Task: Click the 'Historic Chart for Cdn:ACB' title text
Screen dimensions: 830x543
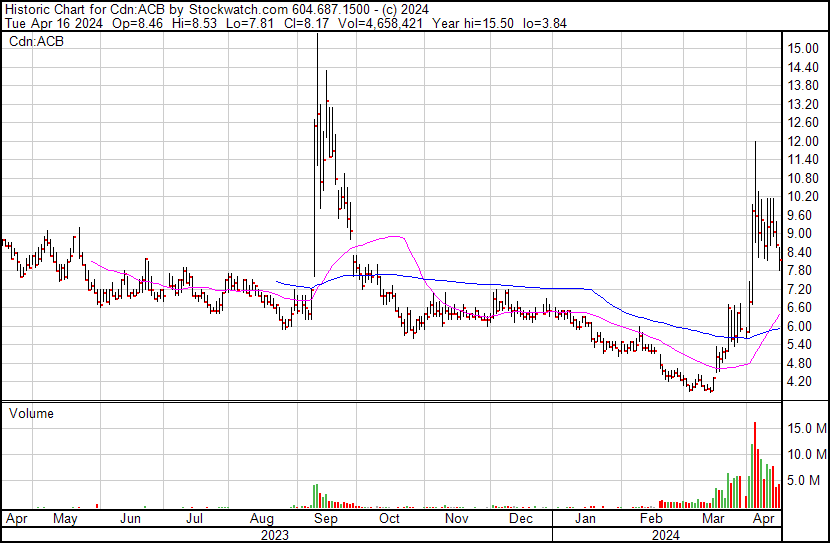Action: pos(84,10)
